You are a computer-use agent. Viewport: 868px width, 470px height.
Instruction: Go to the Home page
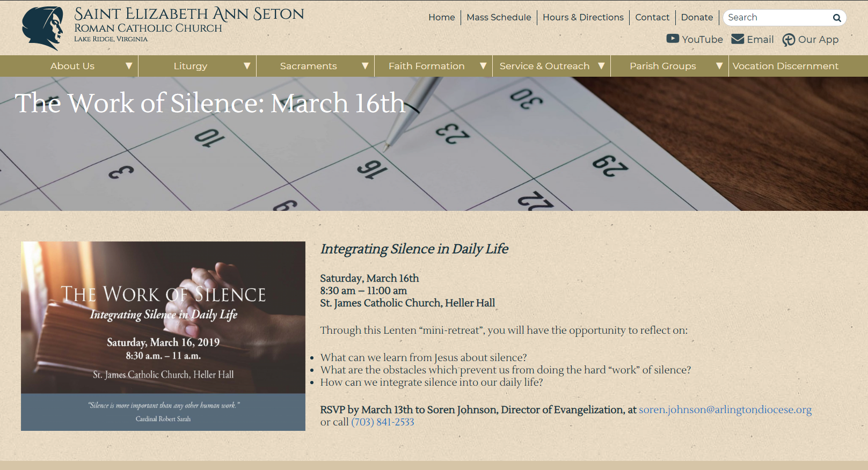pos(441,17)
